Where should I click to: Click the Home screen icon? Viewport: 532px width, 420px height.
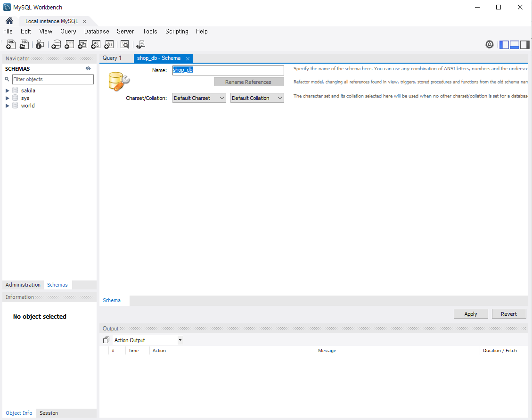[9, 21]
